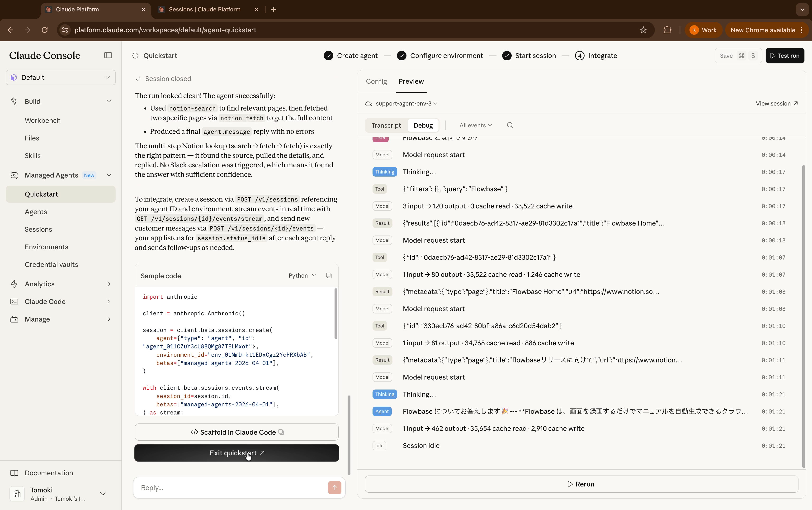Open Agents in the sidebar

tap(36, 212)
